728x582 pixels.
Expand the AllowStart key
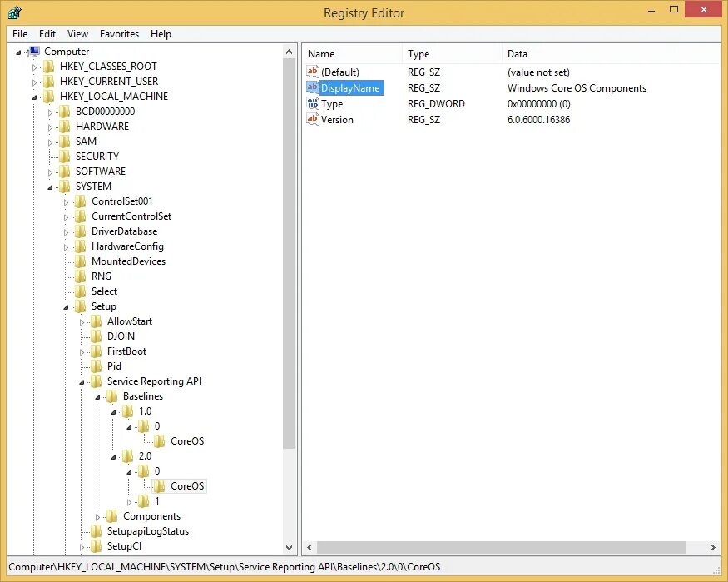(82, 322)
